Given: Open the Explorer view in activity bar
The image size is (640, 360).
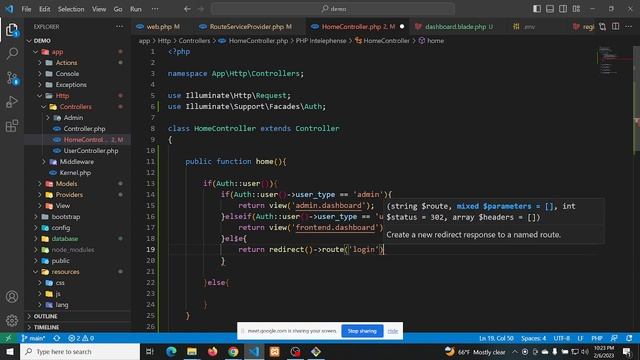Looking at the screenshot, I should click(x=12, y=30).
